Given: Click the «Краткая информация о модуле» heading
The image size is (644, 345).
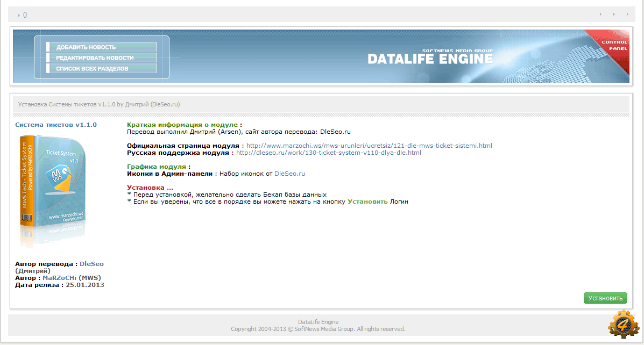Looking at the screenshot, I should (x=182, y=125).
